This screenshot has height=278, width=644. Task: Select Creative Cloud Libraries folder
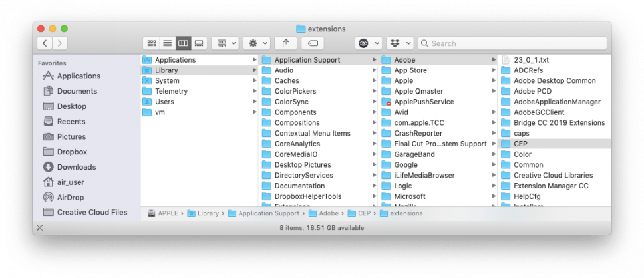click(555, 176)
